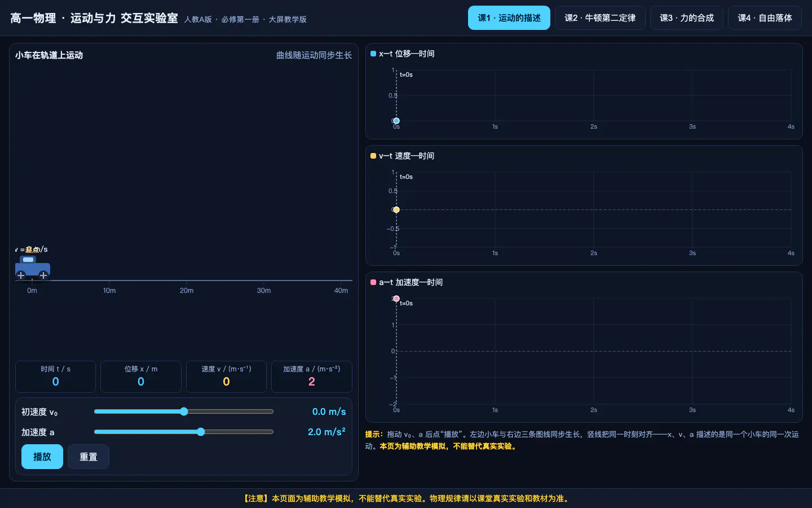Switch to 课3 · 力的合成 tab

pyautogui.click(x=687, y=18)
